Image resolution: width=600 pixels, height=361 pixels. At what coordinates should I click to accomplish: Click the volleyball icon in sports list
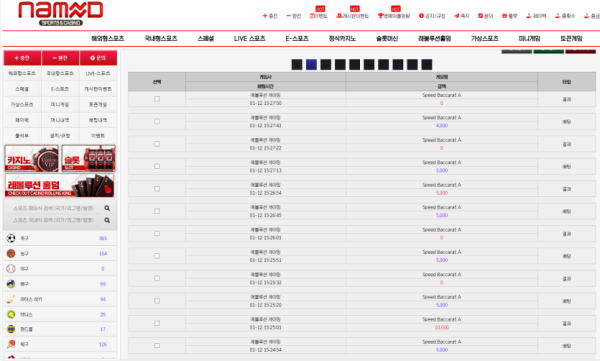pyautogui.click(x=11, y=284)
